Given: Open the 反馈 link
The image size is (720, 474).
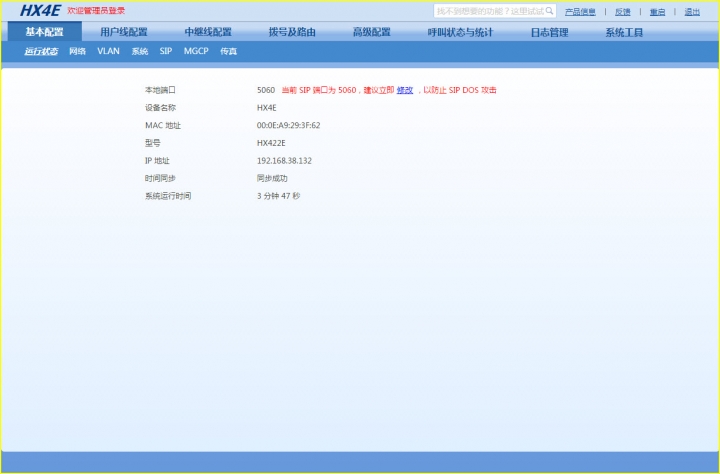Looking at the screenshot, I should click(x=623, y=12).
